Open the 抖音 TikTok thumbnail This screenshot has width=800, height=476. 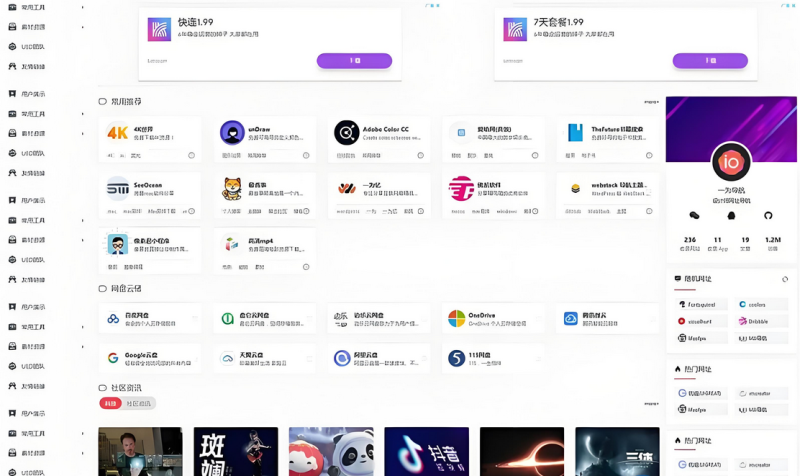427,452
